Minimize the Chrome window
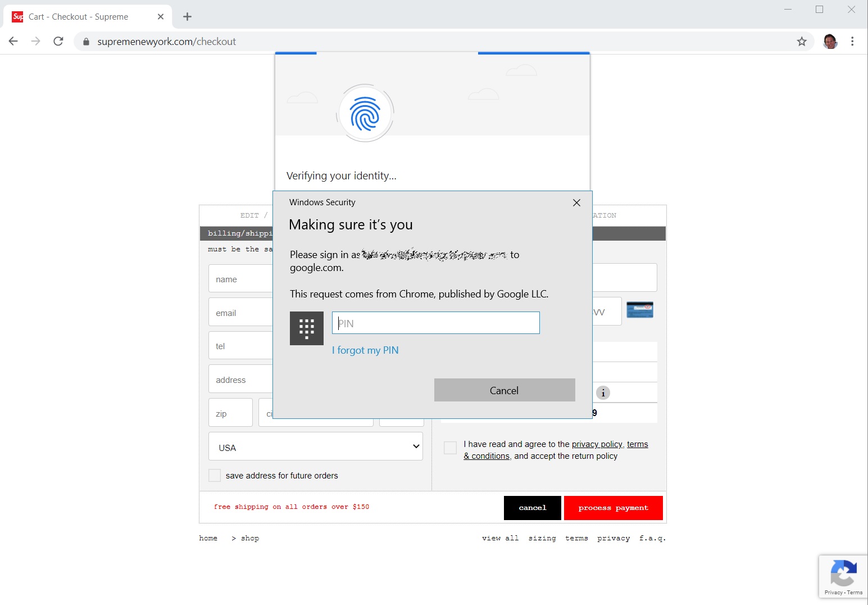Image resolution: width=868 pixels, height=605 pixels. click(x=788, y=9)
